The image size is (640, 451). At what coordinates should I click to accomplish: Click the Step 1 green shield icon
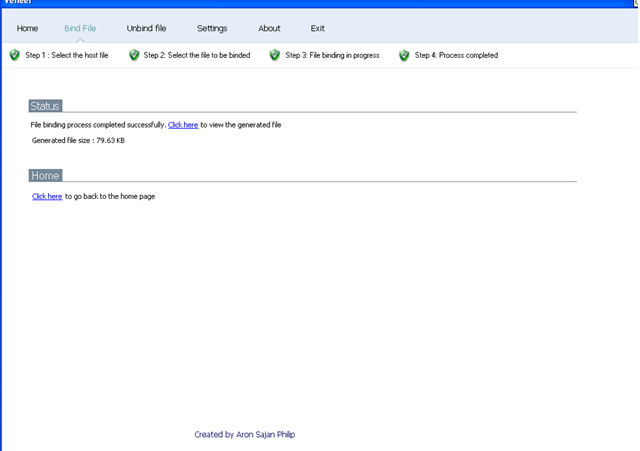[x=14, y=55]
